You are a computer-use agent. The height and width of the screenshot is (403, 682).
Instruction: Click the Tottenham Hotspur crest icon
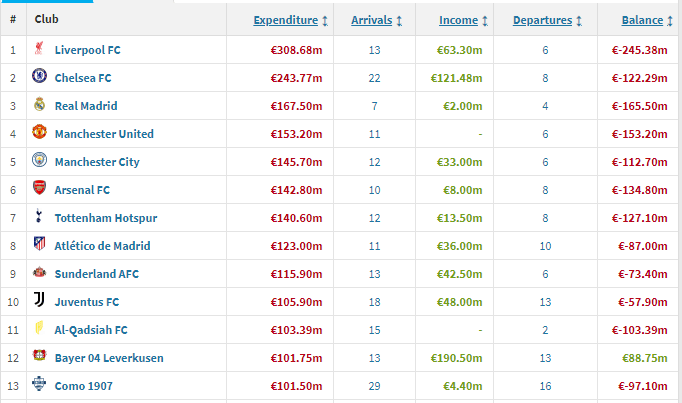coord(39,217)
